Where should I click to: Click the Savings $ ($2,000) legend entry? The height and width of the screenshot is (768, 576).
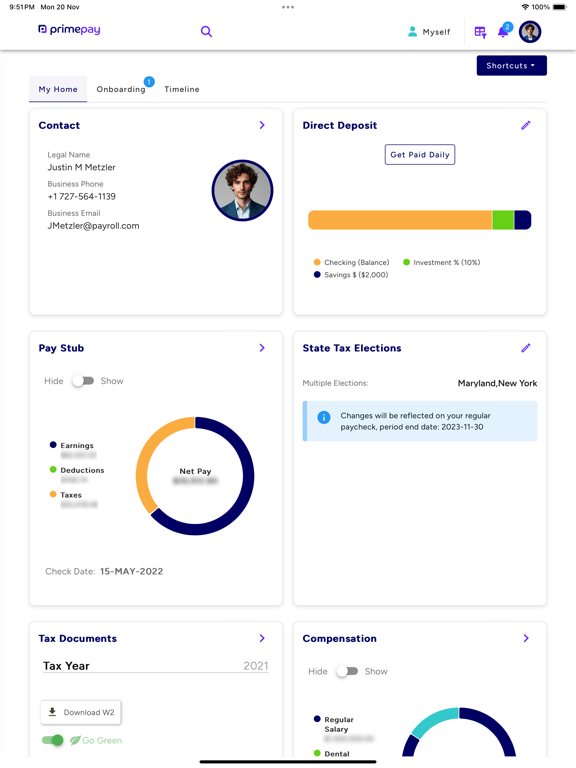click(351, 275)
